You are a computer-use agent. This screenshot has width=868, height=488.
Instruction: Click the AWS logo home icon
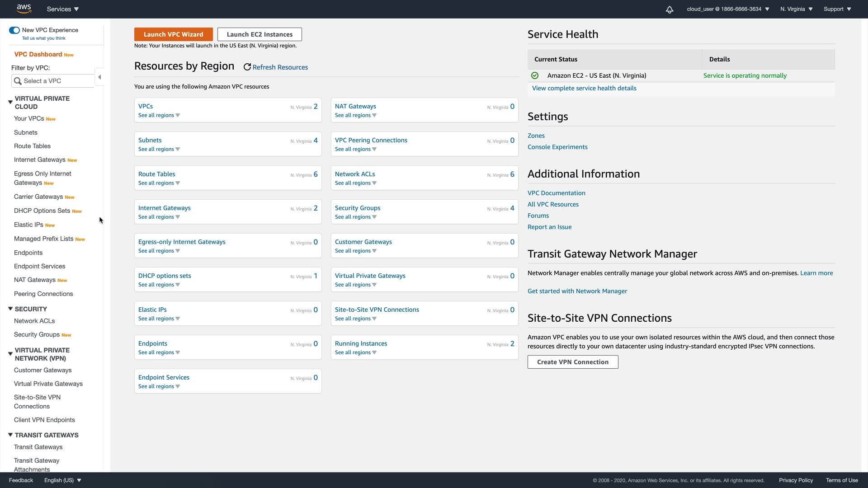[x=24, y=9]
